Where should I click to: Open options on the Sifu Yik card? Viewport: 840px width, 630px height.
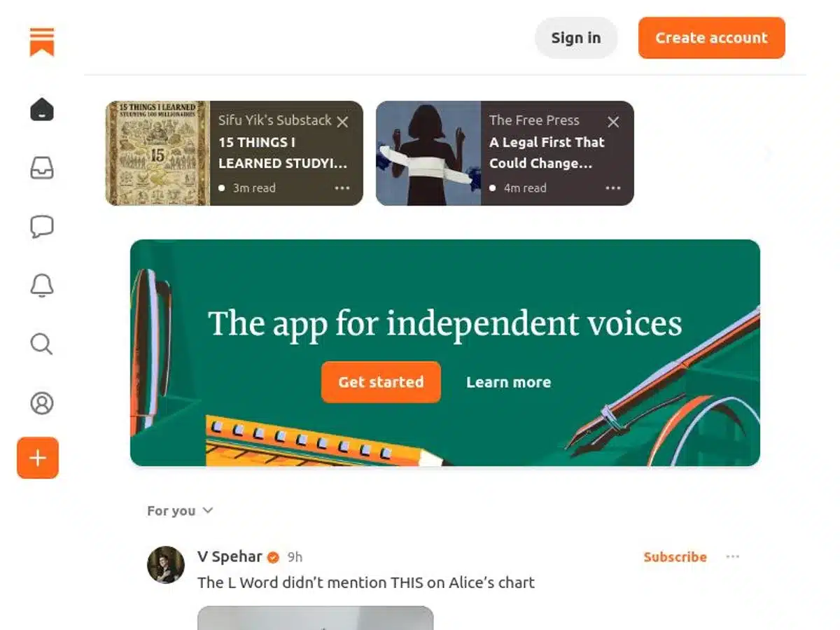pyautogui.click(x=342, y=188)
